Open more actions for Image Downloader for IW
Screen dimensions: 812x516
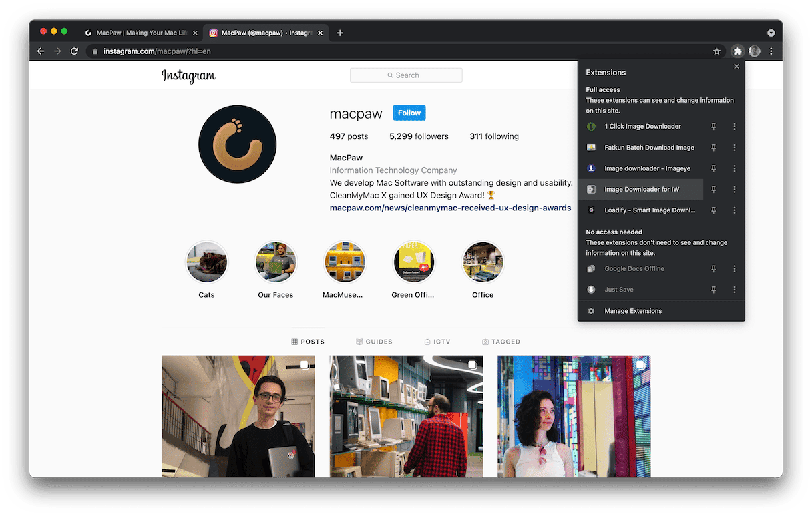click(735, 189)
